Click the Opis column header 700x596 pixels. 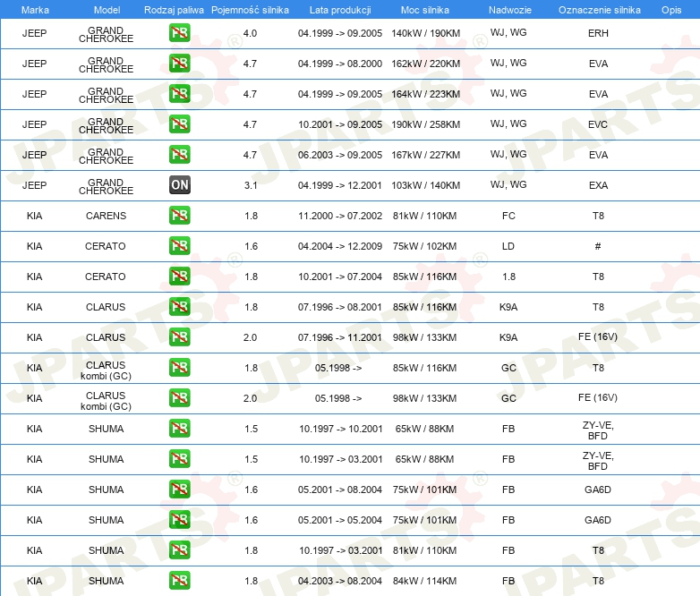coord(671,10)
